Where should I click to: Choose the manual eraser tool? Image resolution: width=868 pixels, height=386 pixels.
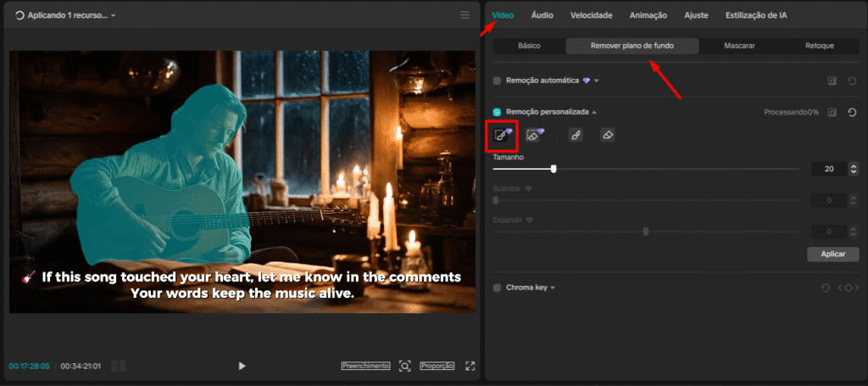tap(607, 134)
